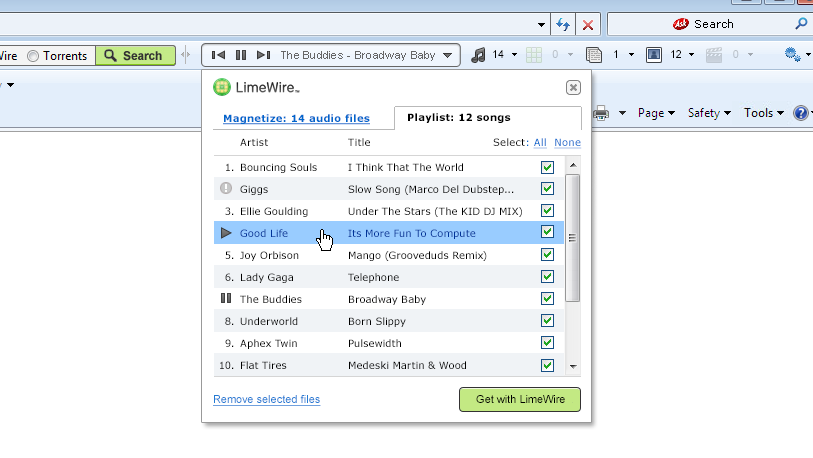The height and width of the screenshot is (458, 813).
Task: Expand the audio count 14 dropdown
Action: tap(514, 54)
